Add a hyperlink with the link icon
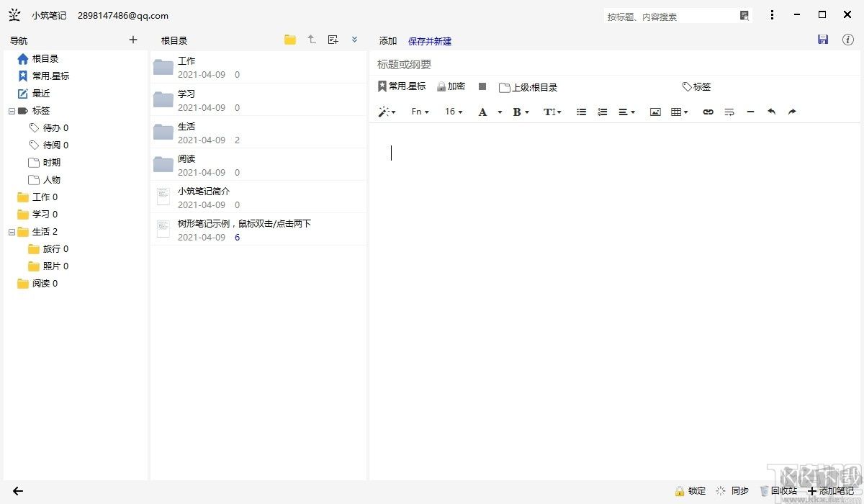864x504 pixels. tap(707, 112)
